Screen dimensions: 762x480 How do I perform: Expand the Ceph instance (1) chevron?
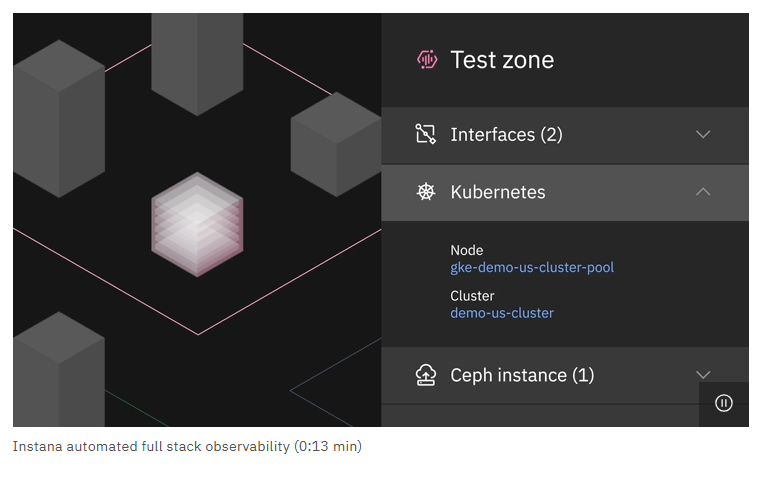pos(703,375)
